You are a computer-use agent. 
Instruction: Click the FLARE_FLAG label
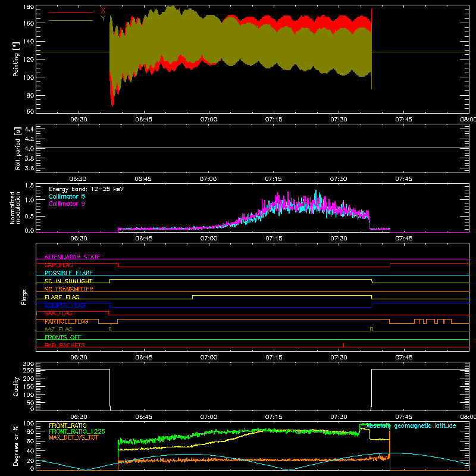pyautogui.click(x=62, y=297)
